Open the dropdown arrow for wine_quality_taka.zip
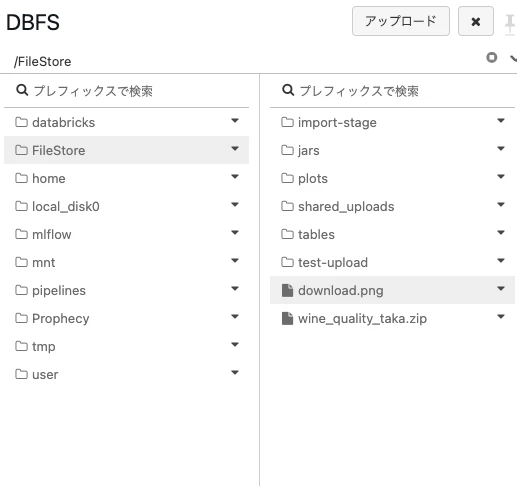517x486 pixels. 501,316
